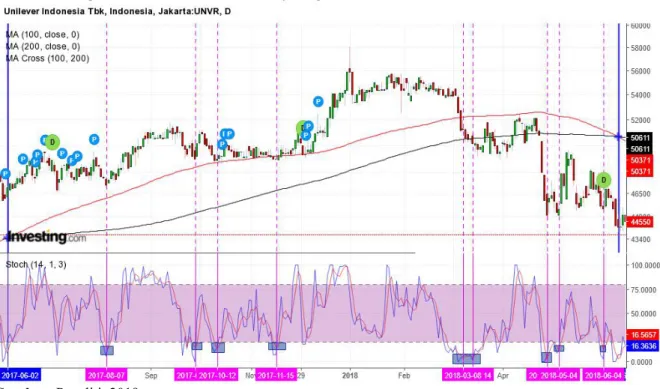This screenshot has width=660, height=389.
Task: Click the 54000 price axis label
Action: coord(640,95)
